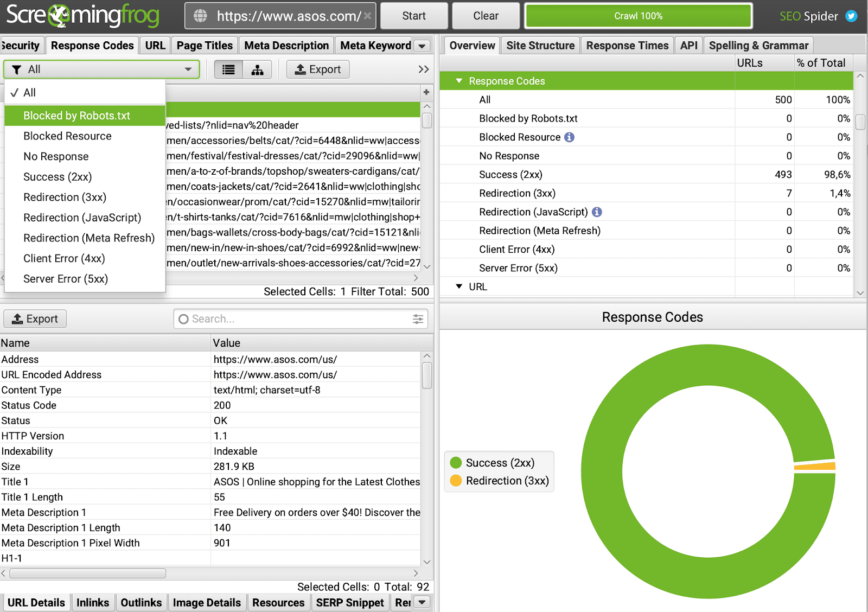The width and height of the screenshot is (868, 612).
Task: Open the Response Times tab
Action: [x=627, y=46]
